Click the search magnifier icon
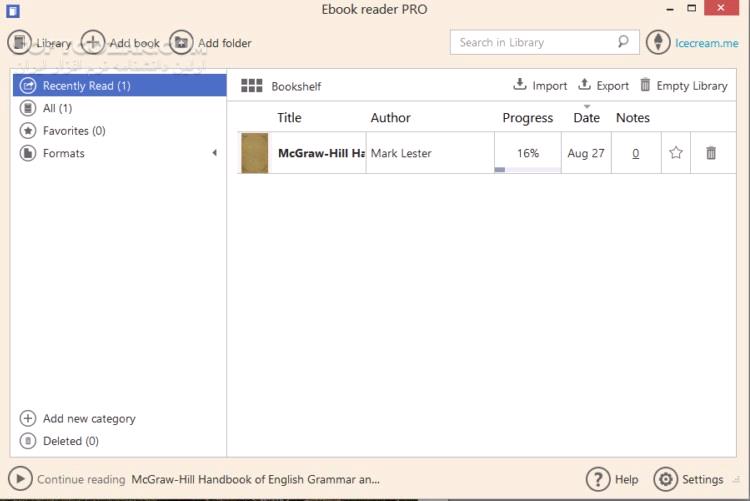Screen dimensions: 750x501 (x=623, y=42)
